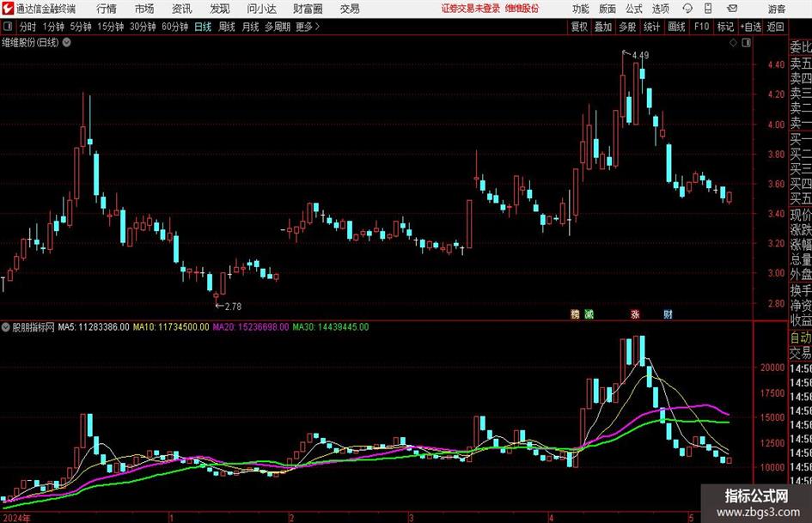
Task: Switch to 分时 period tab
Action: pyautogui.click(x=27, y=27)
